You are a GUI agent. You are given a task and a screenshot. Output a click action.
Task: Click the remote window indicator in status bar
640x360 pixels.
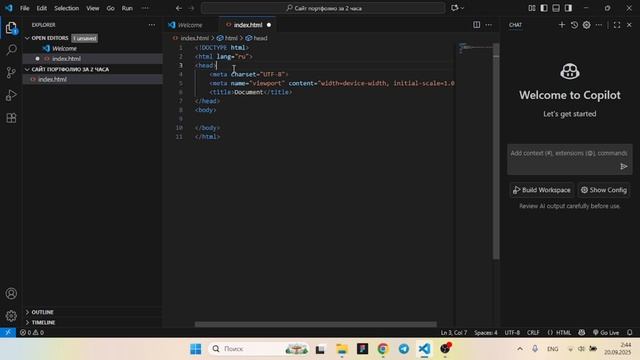pyautogui.click(x=8, y=332)
